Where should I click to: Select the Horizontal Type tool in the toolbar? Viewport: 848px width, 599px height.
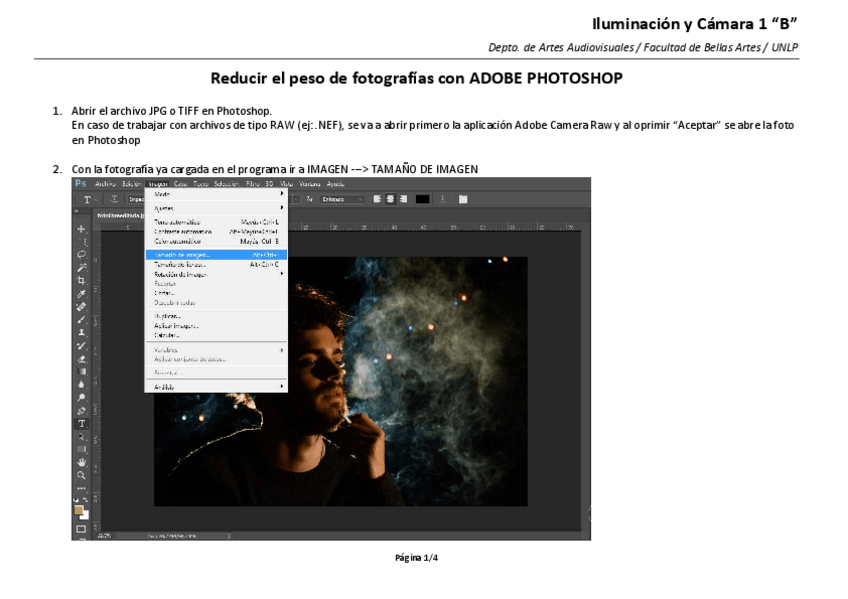coord(81,423)
